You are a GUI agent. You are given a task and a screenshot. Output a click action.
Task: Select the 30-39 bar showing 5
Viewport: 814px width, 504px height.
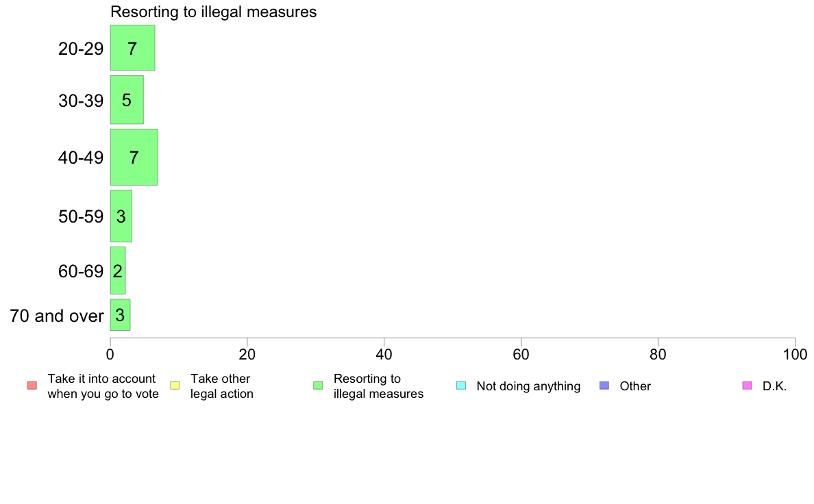(x=127, y=100)
